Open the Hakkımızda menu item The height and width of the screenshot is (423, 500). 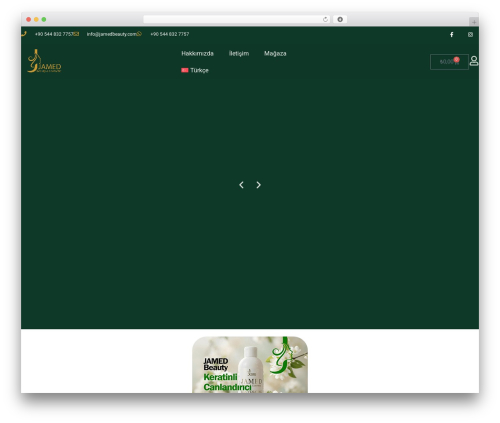[x=197, y=54]
